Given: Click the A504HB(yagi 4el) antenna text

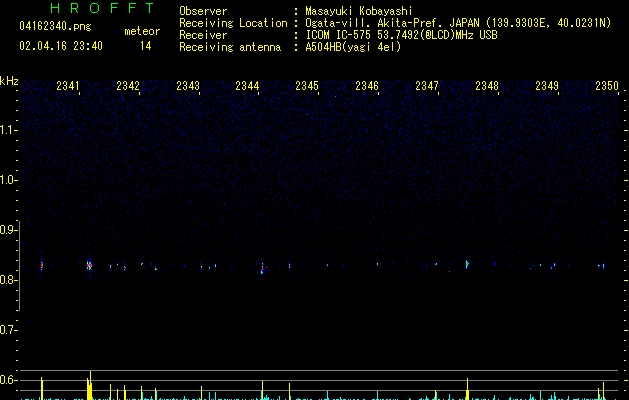Looking at the screenshot, I should 353,47.
